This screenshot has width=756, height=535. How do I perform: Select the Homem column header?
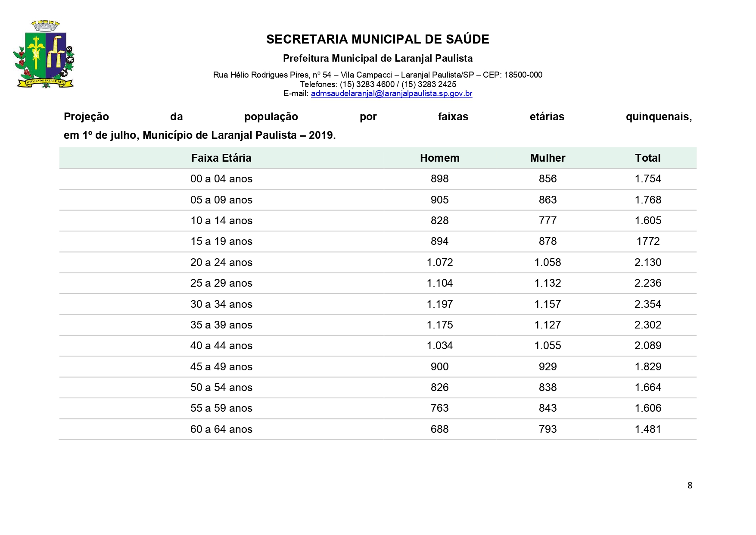point(440,158)
